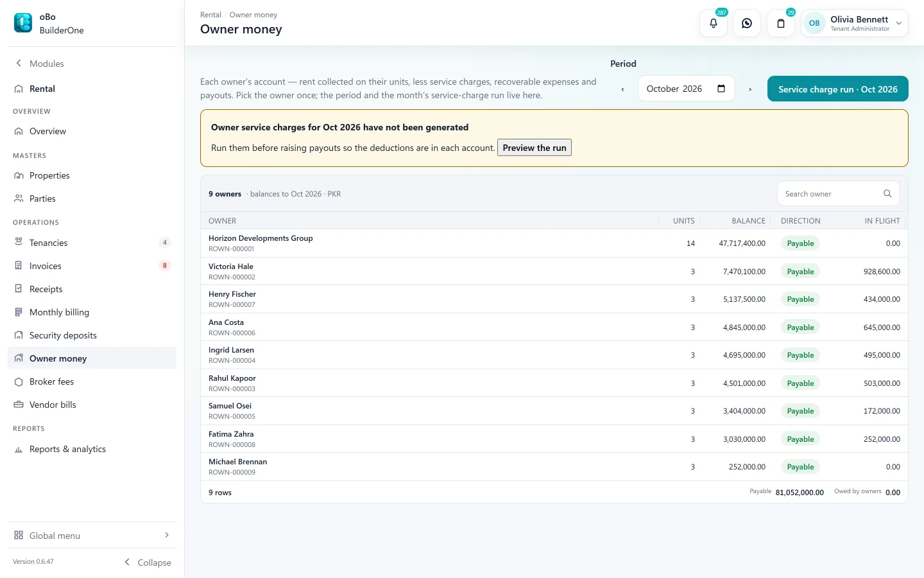Click the Vendor bills sidebar icon
The width and height of the screenshot is (924, 578).
(19, 405)
